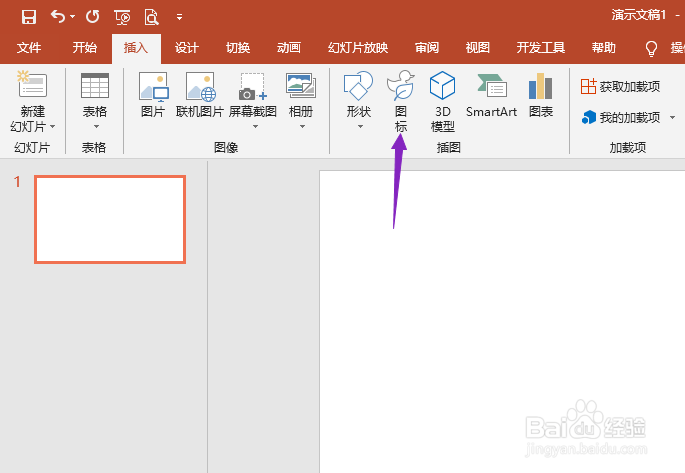685x473 pixels.
Task: Open the 切换 tab
Action: coord(238,47)
